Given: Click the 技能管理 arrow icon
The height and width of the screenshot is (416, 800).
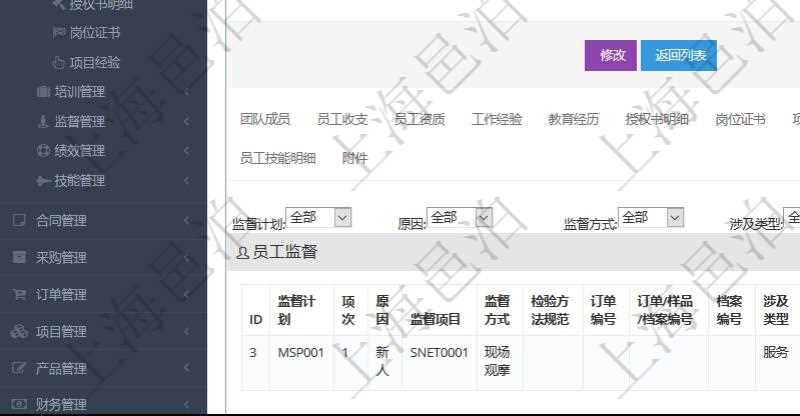Looking at the screenshot, I should click(44, 180).
